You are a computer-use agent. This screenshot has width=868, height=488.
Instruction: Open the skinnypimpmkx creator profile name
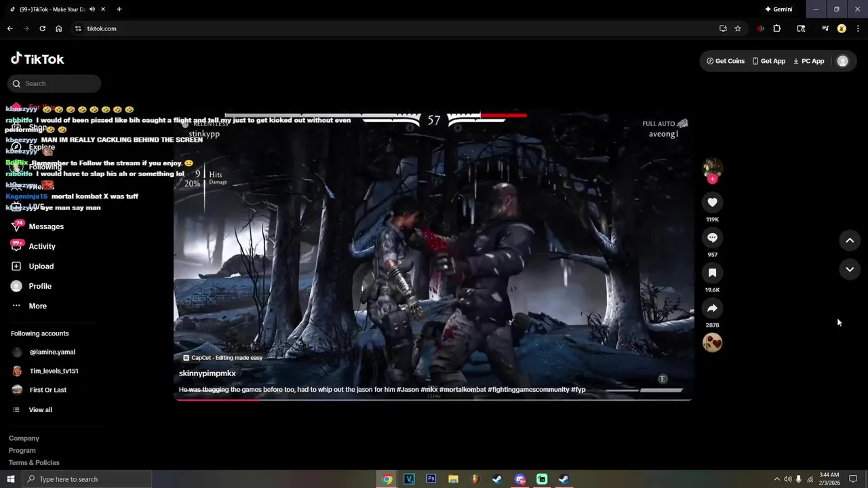click(x=208, y=373)
